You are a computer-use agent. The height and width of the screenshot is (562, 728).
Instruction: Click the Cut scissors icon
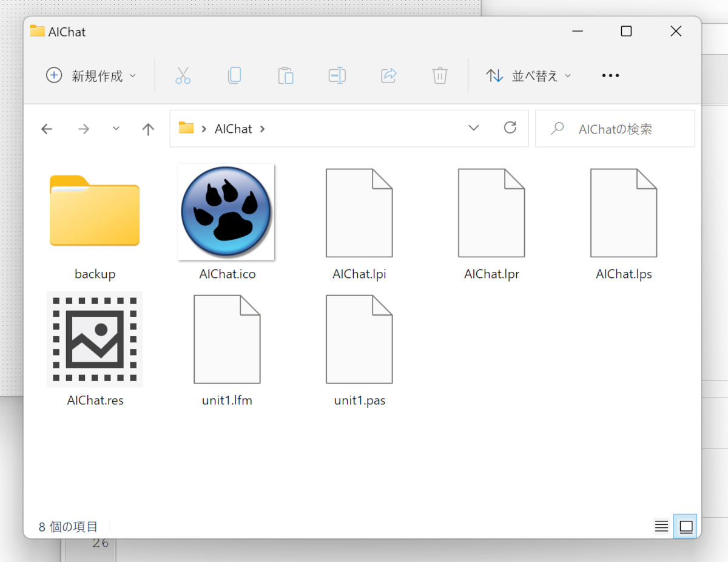click(183, 76)
